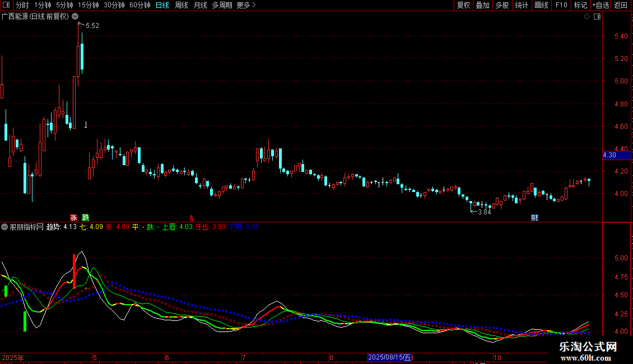
Task: Switch to 5分钟 period
Action: 64,5
